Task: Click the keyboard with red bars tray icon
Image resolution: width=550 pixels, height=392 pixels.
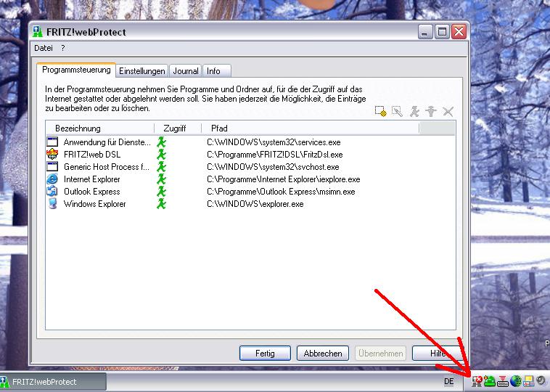Action: (x=503, y=381)
